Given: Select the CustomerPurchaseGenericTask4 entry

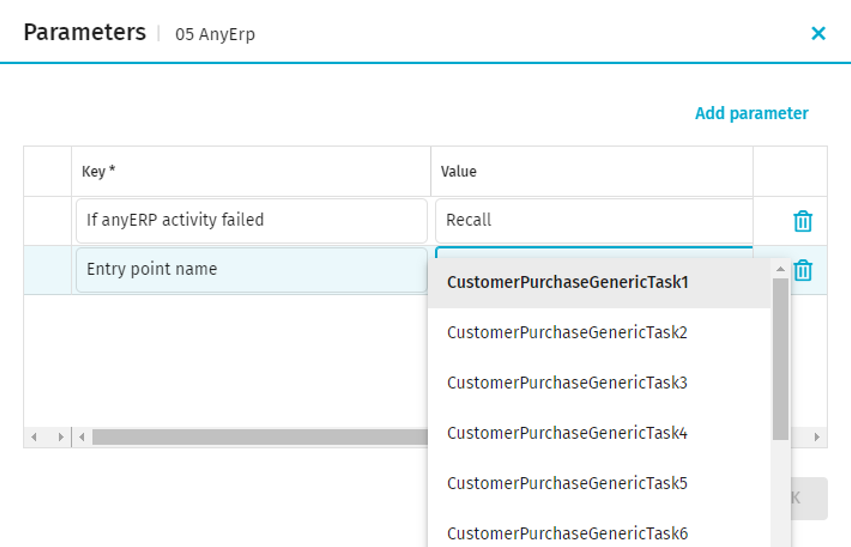Looking at the screenshot, I should (x=567, y=433).
